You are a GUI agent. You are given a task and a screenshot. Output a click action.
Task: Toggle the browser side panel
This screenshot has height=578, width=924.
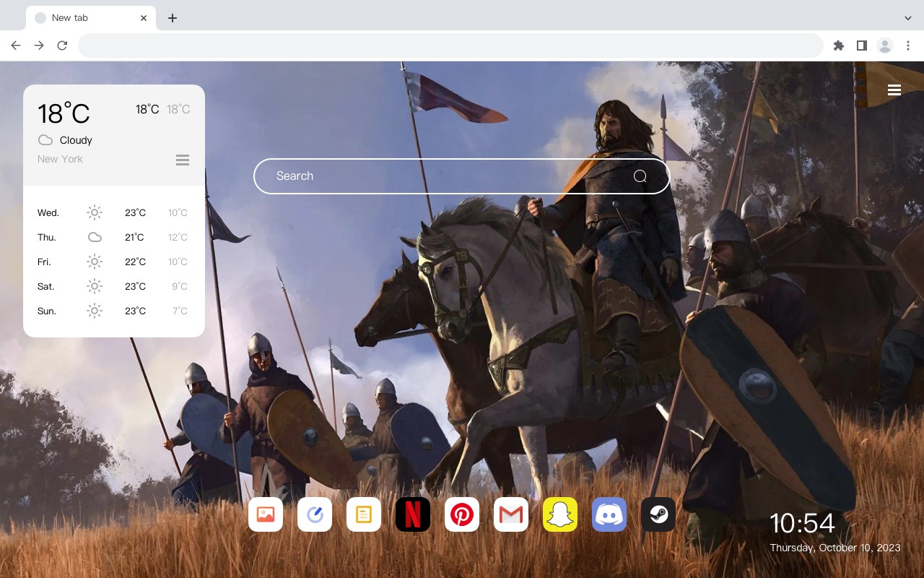(x=862, y=46)
